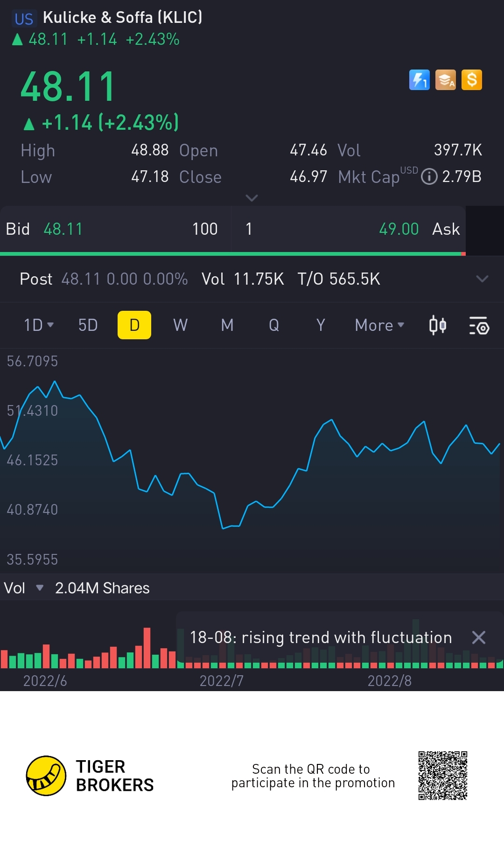
Task: Dismiss the rising trend notification
Action: coord(479,637)
